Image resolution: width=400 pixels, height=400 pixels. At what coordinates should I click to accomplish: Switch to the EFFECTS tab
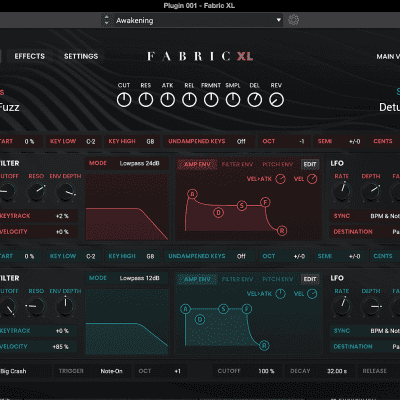29,56
